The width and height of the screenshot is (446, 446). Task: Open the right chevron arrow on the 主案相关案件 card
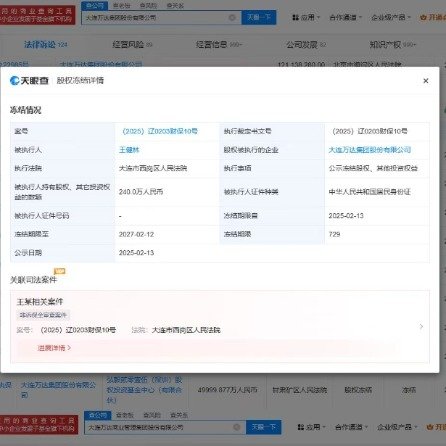pyautogui.click(x=421, y=327)
